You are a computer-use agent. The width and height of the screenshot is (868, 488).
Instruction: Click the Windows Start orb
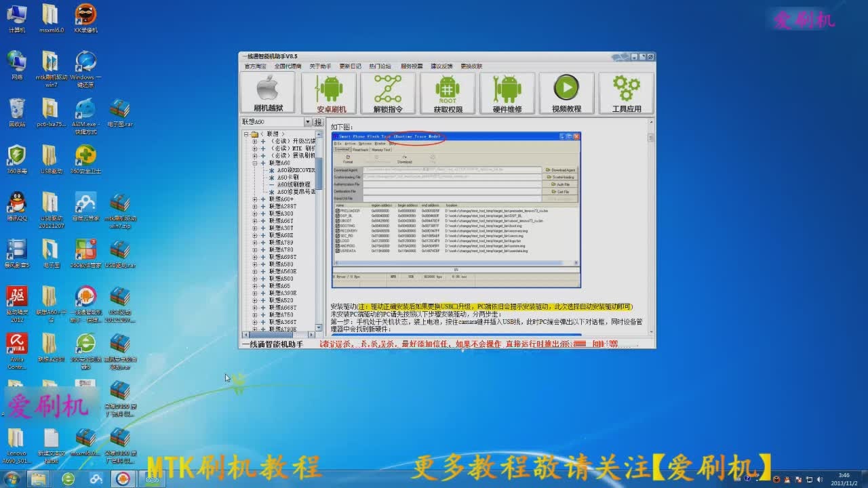12,479
